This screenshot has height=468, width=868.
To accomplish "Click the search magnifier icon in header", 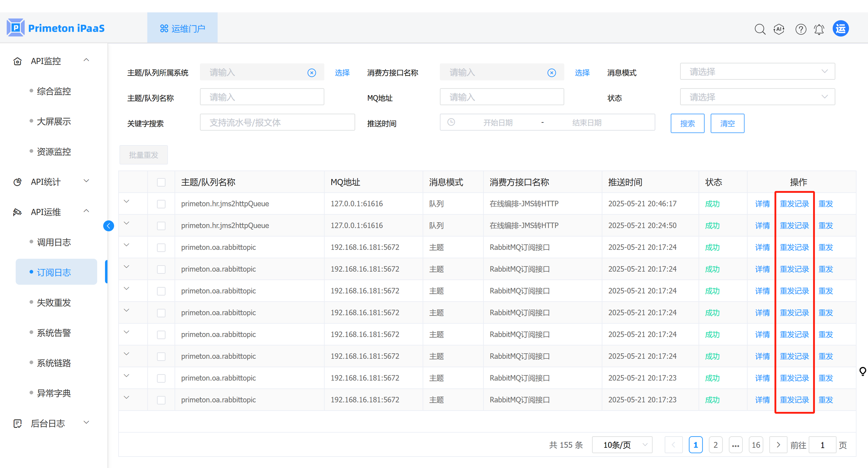I will 759,29.
